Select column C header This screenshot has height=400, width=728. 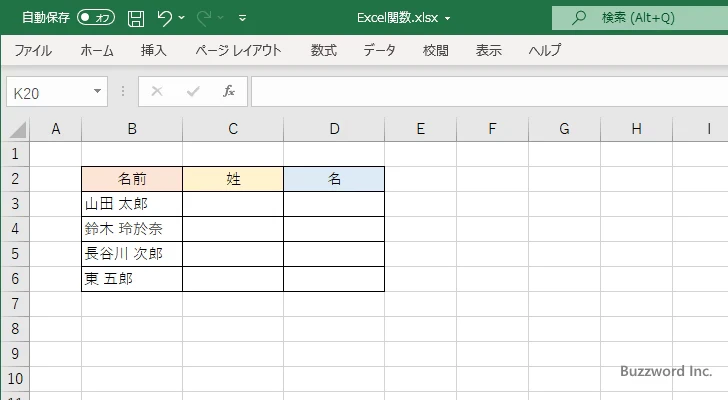(233, 128)
